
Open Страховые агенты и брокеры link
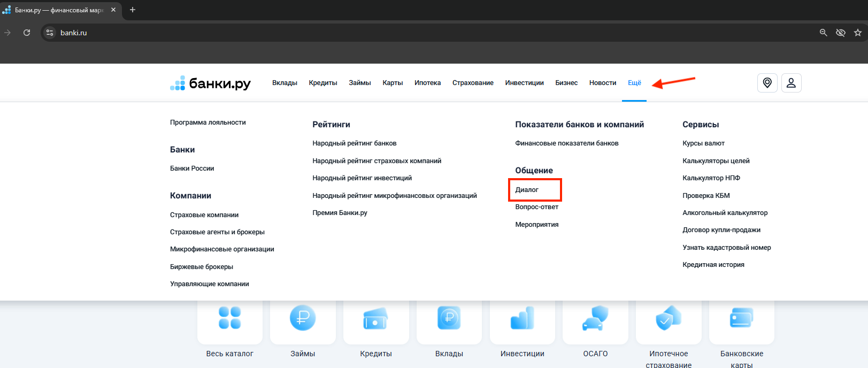[217, 232]
